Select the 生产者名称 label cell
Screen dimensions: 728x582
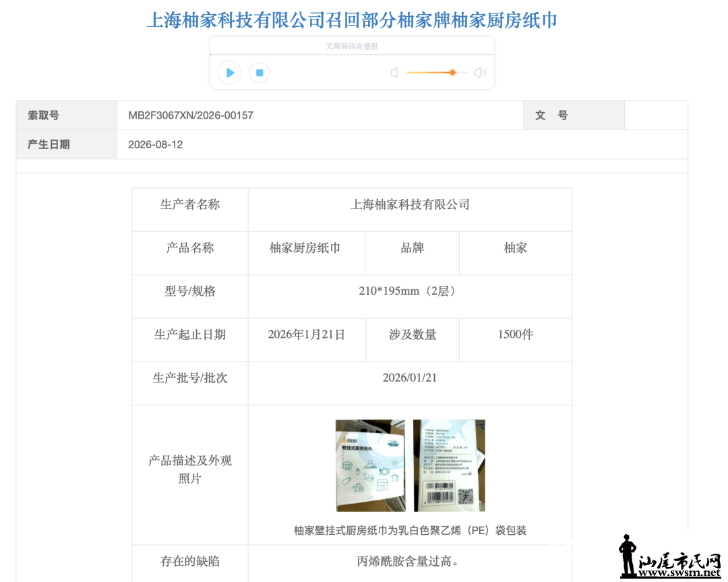(x=190, y=210)
